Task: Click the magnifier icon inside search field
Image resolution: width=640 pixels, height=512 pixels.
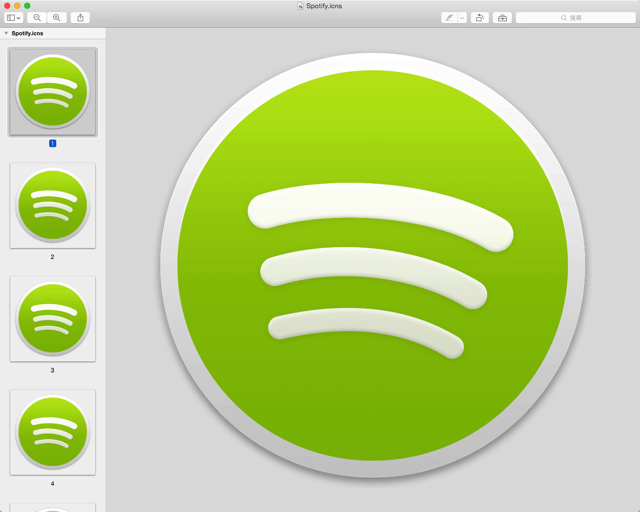Action: click(x=564, y=18)
